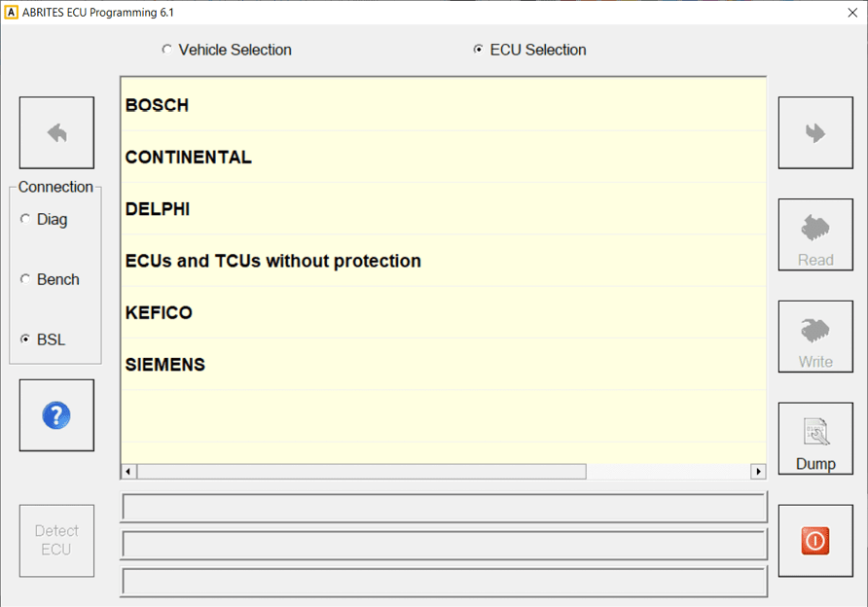Click the Detect ECU button
The height and width of the screenshot is (607, 868).
pyautogui.click(x=56, y=541)
